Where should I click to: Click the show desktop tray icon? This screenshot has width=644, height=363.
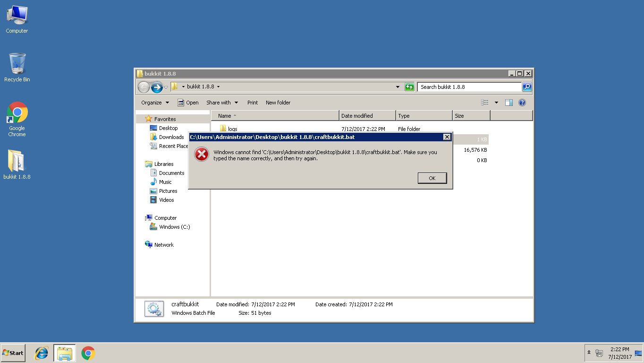[638, 353]
